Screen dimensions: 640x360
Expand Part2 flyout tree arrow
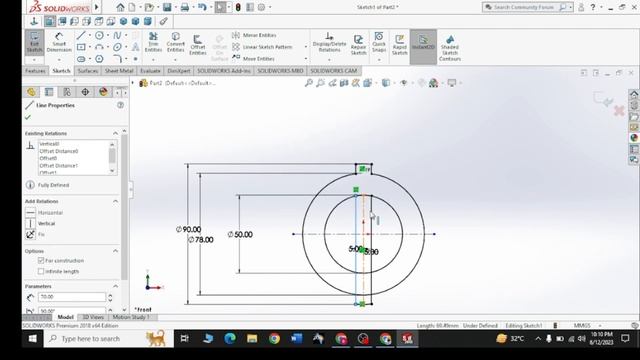coord(132,83)
